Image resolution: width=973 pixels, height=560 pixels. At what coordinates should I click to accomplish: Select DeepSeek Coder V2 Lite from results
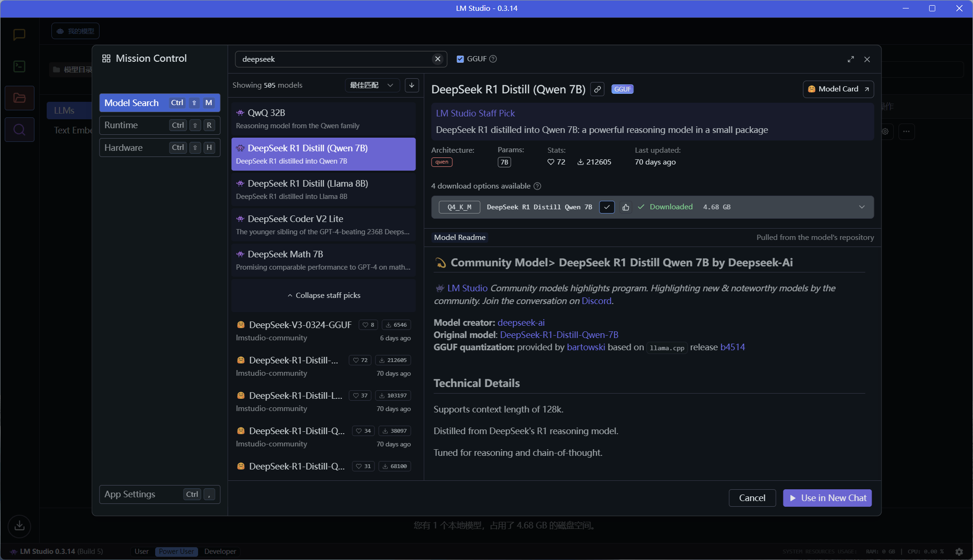(324, 225)
